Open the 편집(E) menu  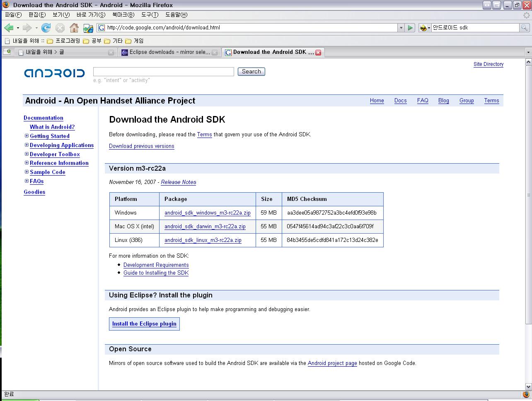tap(37, 15)
